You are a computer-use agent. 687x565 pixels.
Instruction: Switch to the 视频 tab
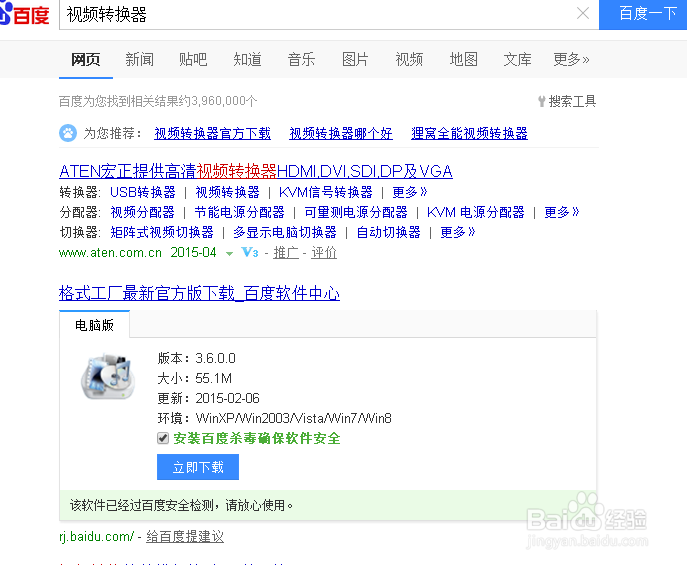click(x=409, y=59)
